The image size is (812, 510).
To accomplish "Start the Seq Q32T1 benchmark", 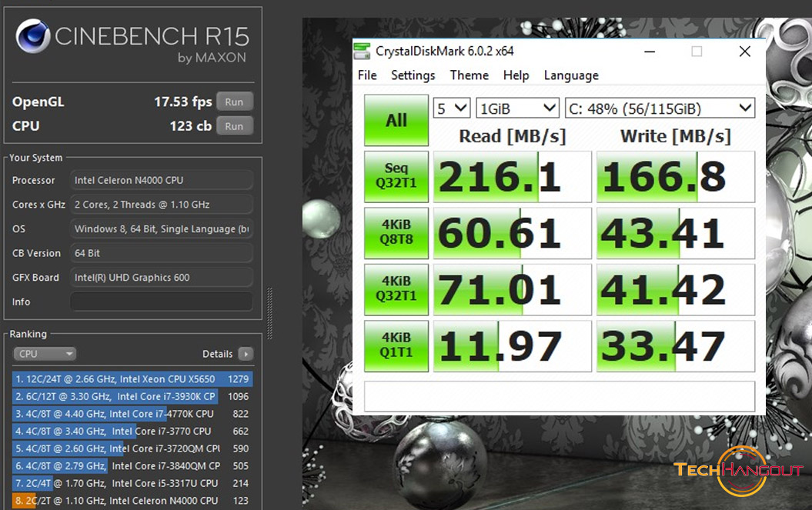I will click(x=396, y=176).
